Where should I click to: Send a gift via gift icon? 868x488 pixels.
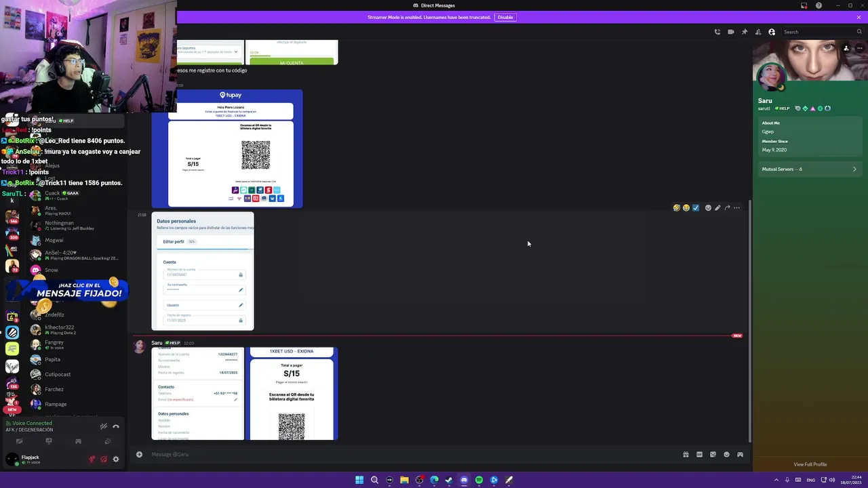click(x=686, y=454)
